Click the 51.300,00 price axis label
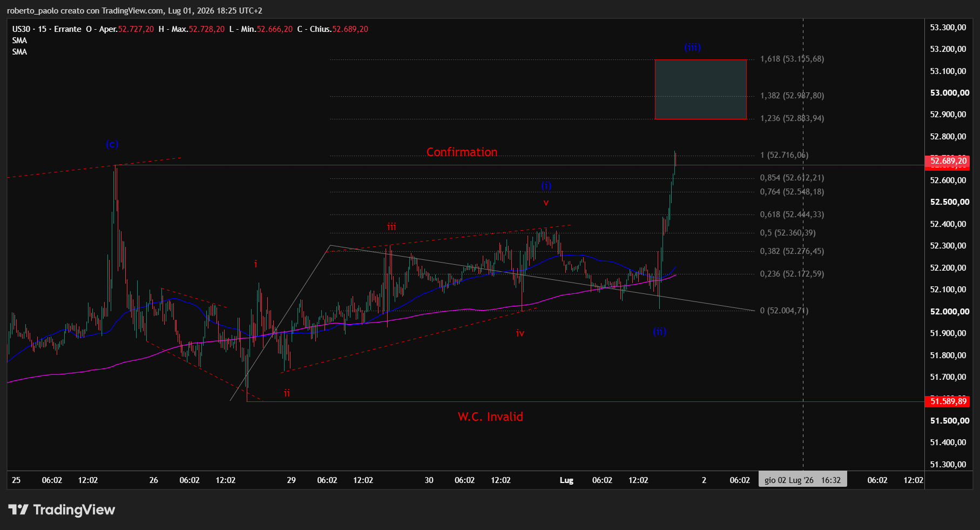This screenshot has width=980, height=530. coord(948,465)
